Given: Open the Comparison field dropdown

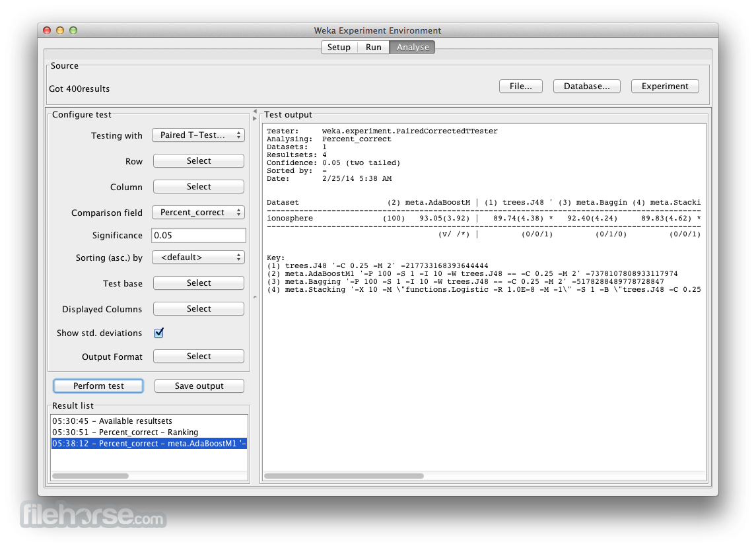Looking at the screenshot, I should click(198, 213).
